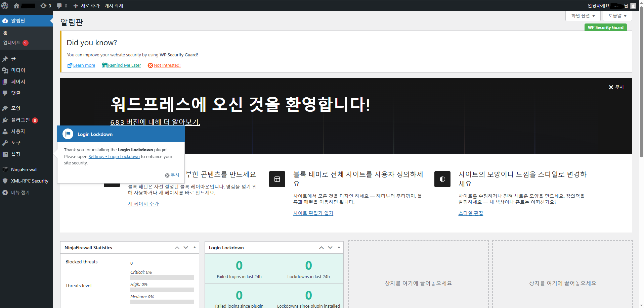
Task: Open the 새로 추가 admin bar item
Action: tap(86, 6)
